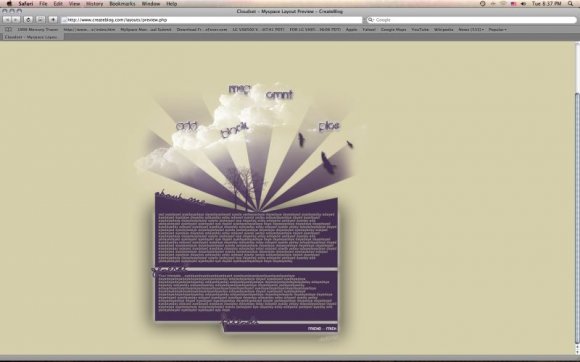This screenshot has height=362, width=580.
Task: Click the 'block' link on the layout
Action: click(x=234, y=130)
